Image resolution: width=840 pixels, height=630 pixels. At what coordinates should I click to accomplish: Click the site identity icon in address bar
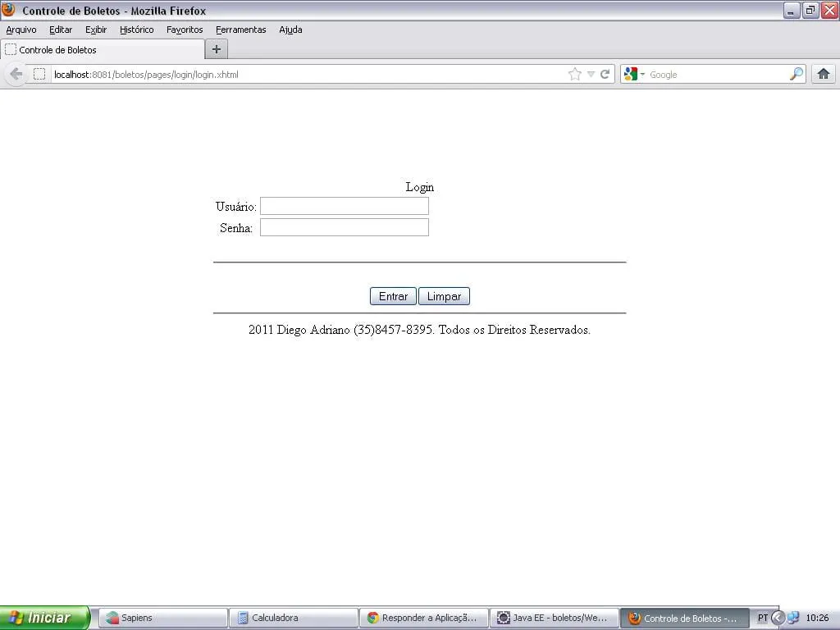tap(39, 74)
